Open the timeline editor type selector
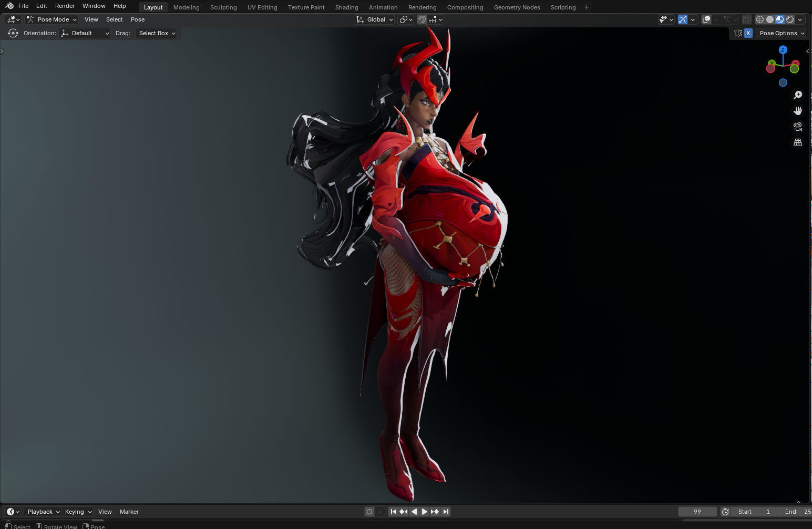 tap(13, 512)
